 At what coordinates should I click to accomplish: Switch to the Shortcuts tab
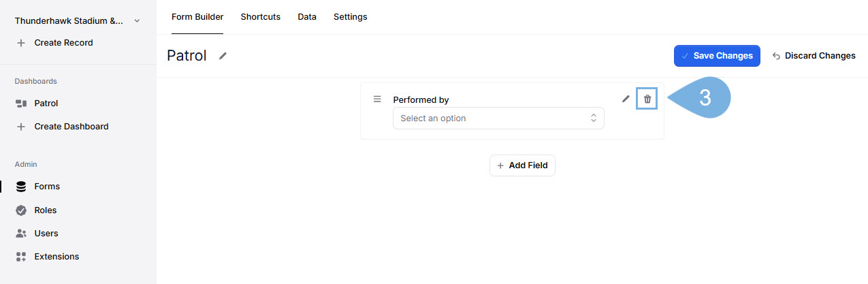[x=260, y=17]
